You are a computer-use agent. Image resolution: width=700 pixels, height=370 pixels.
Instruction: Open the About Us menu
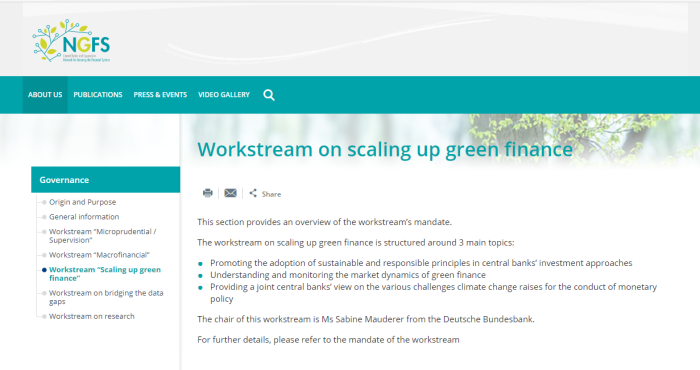point(45,95)
